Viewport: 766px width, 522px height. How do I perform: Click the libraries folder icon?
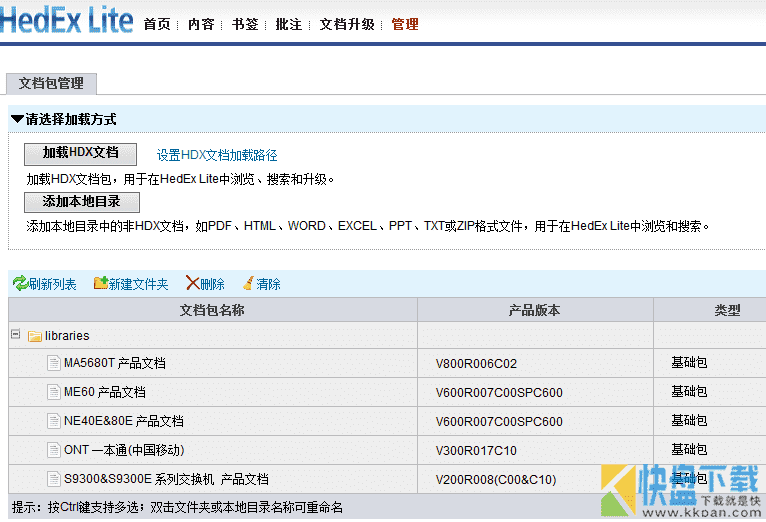coord(35,336)
